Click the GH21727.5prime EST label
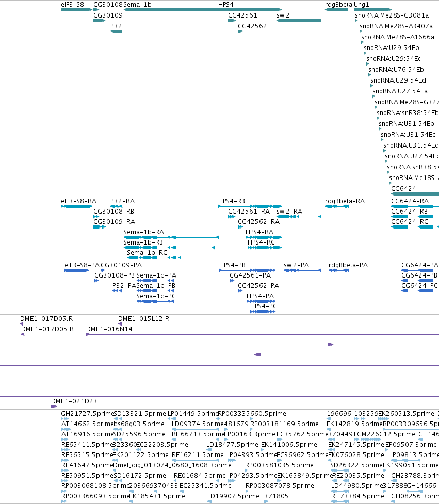439x504 pixels. point(88,413)
